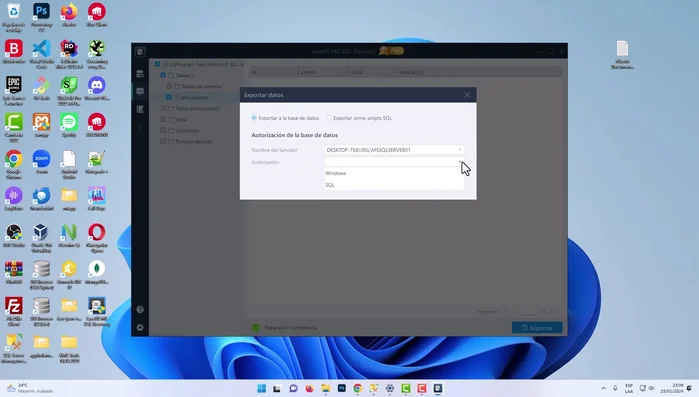699x397 pixels.
Task: Click the EaseUS logo icon in title bar
Action: coord(140,52)
